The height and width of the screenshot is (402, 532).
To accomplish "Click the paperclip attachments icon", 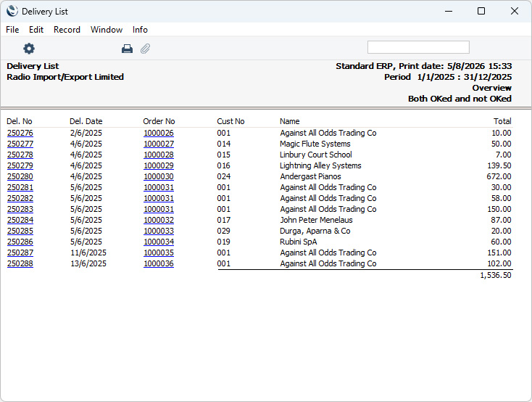I will 145,49.
